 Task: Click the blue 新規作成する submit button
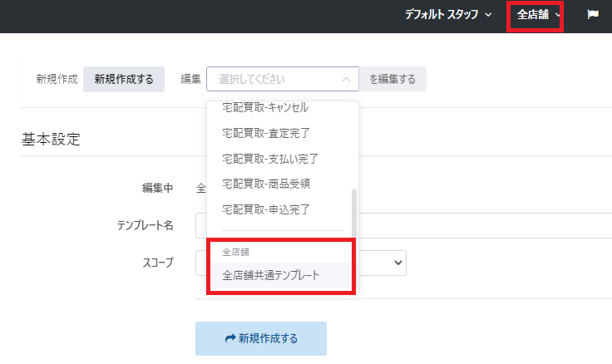(x=261, y=339)
